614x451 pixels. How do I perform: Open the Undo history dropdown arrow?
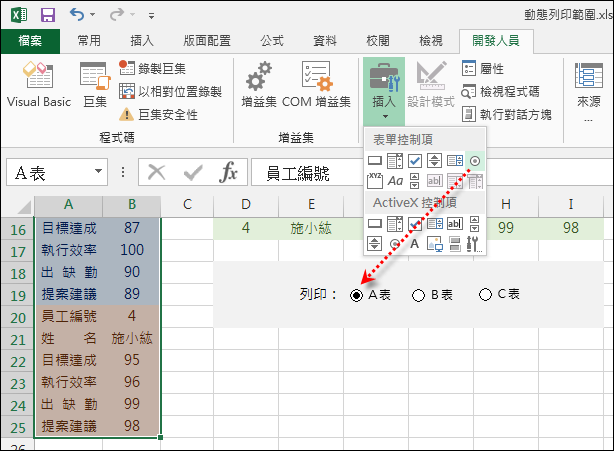[x=93, y=15]
